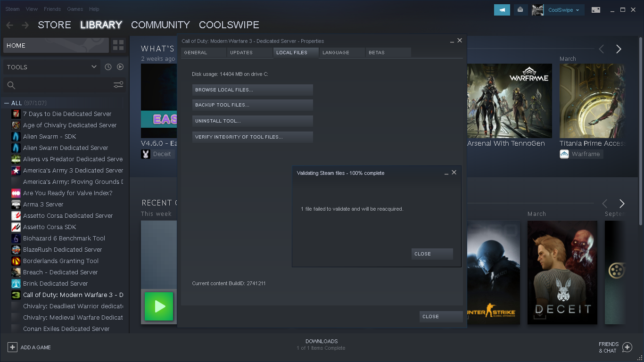Open the View menu
The width and height of the screenshot is (644, 362).
pyautogui.click(x=32, y=9)
